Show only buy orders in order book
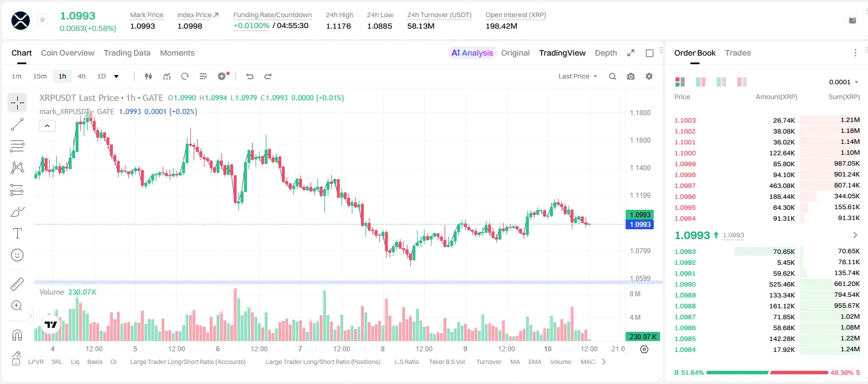This screenshot has width=868, height=384. coord(721,82)
